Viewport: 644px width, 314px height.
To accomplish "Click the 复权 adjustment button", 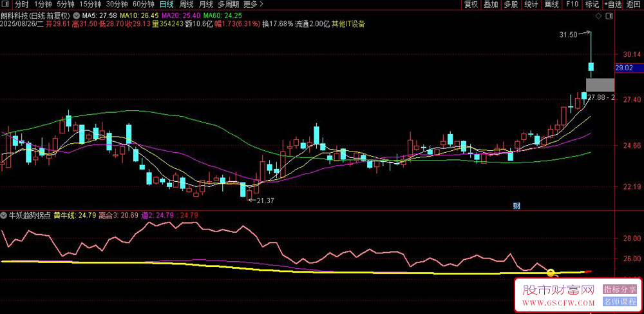I will pyautogui.click(x=471, y=5).
